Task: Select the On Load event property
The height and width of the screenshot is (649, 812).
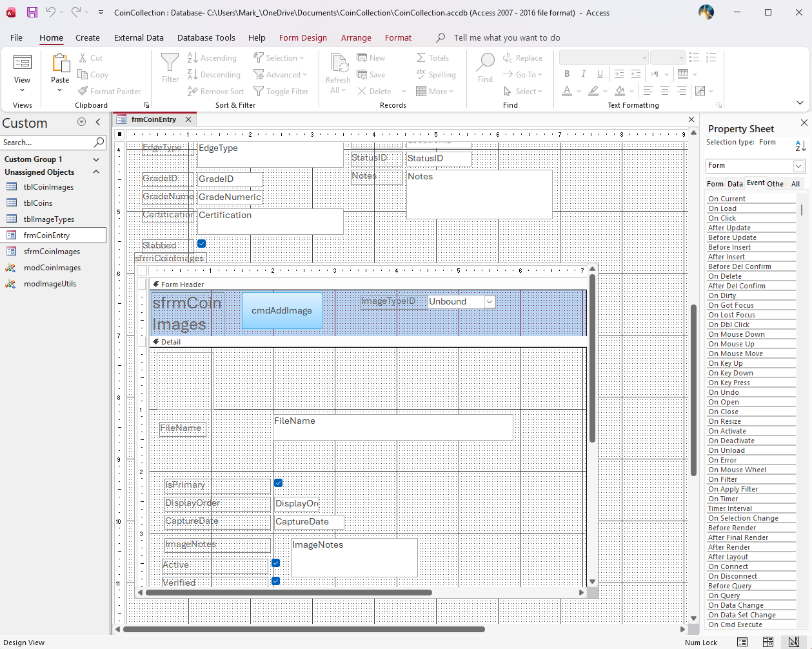Action: (x=751, y=208)
